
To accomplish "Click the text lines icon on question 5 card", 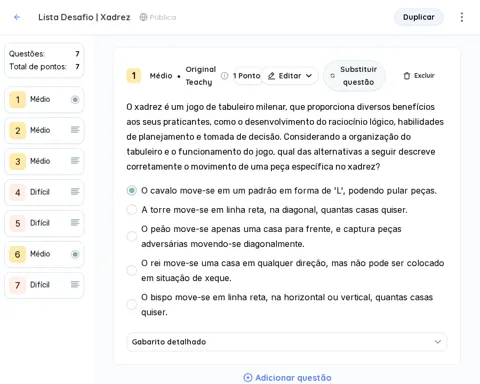I will coord(75,222).
